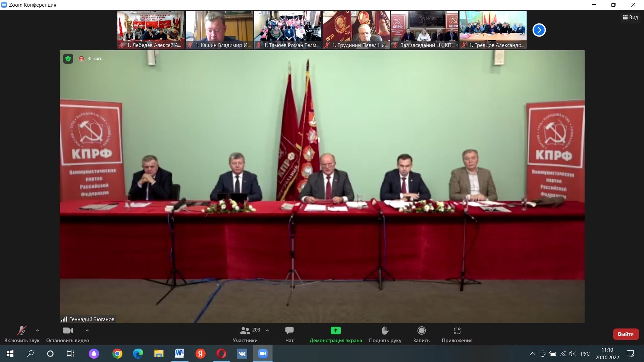
Task: Unmute the microphone with Включить звук
Action: point(22,335)
